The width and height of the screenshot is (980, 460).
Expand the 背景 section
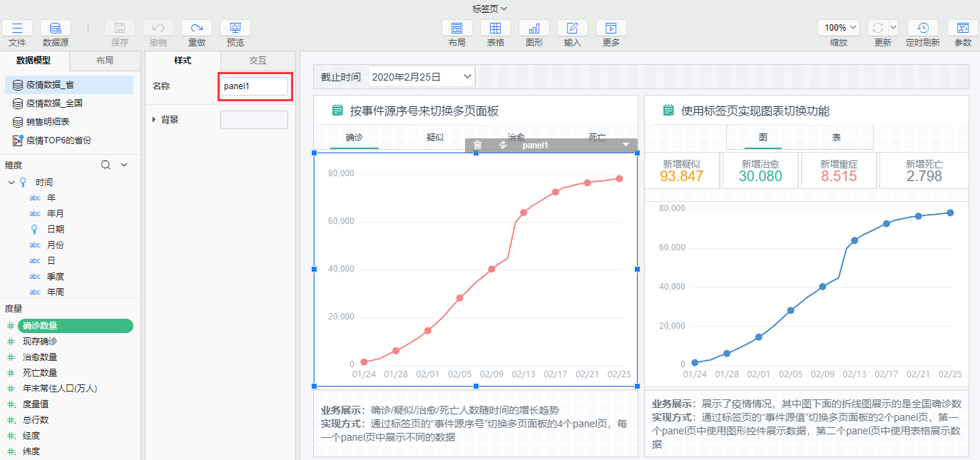pyautogui.click(x=154, y=120)
